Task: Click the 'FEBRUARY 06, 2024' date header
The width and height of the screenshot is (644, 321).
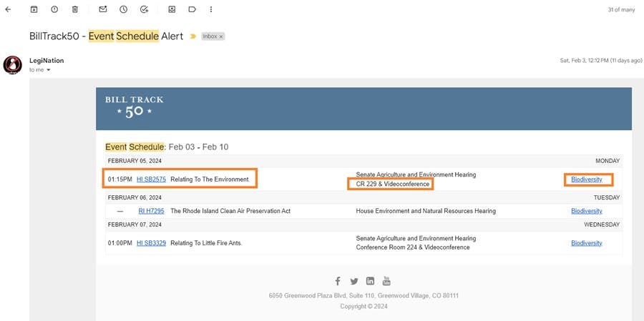Action: pos(135,197)
